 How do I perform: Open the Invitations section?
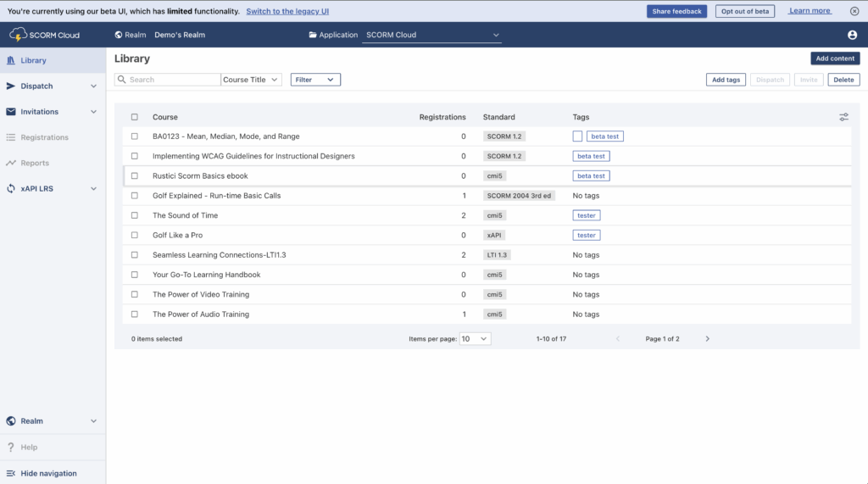53,112
